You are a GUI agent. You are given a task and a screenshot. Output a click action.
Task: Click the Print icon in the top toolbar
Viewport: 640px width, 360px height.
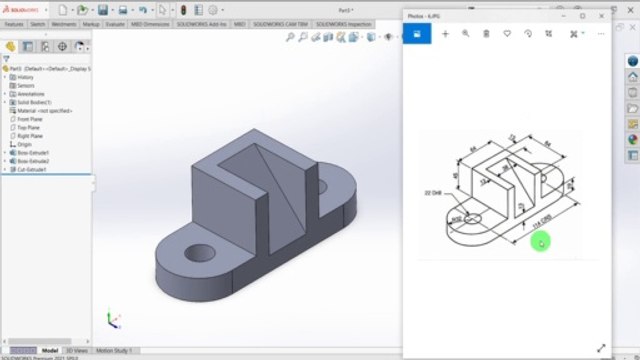coord(123,10)
